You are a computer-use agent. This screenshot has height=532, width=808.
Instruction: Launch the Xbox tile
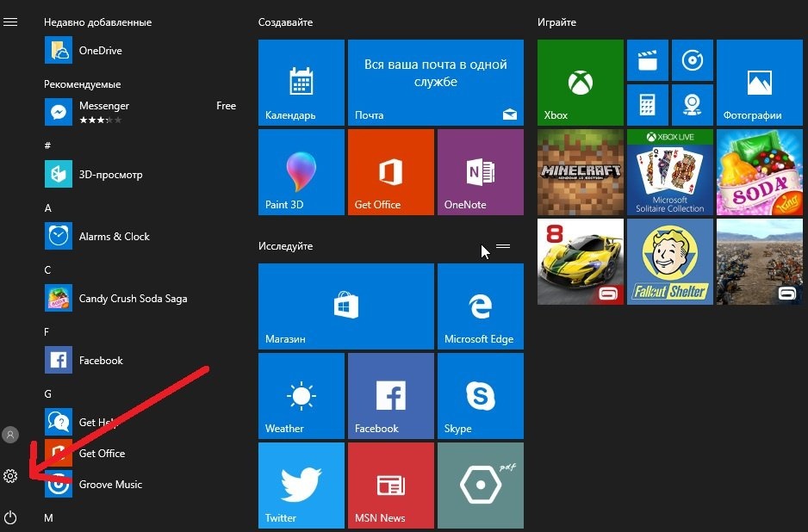580,83
